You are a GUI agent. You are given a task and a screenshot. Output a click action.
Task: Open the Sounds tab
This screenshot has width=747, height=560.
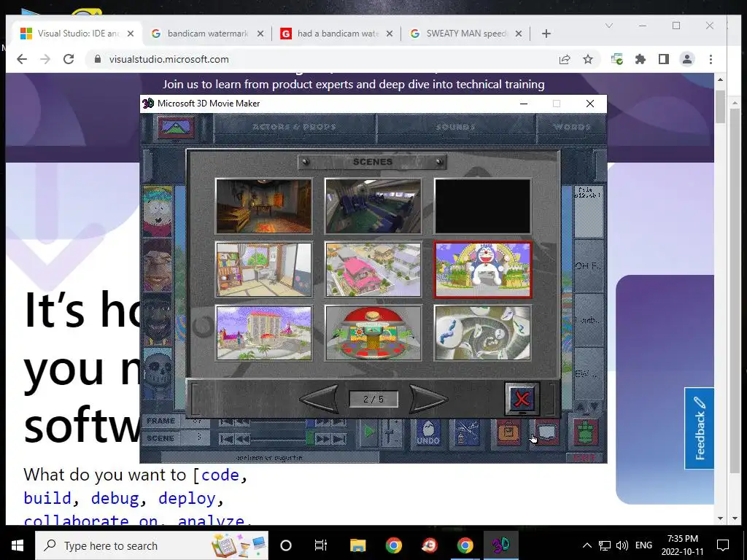coord(456,127)
